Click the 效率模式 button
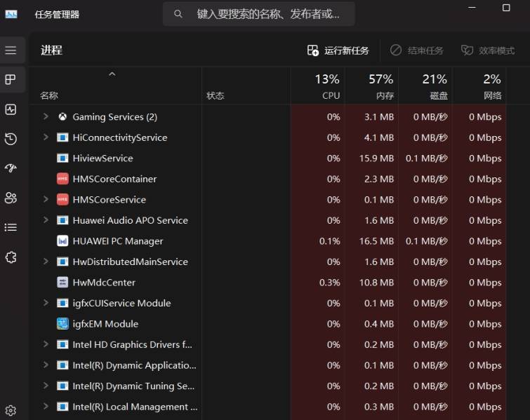This screenshot has height=420, width=530. click(x=488, y=50)
